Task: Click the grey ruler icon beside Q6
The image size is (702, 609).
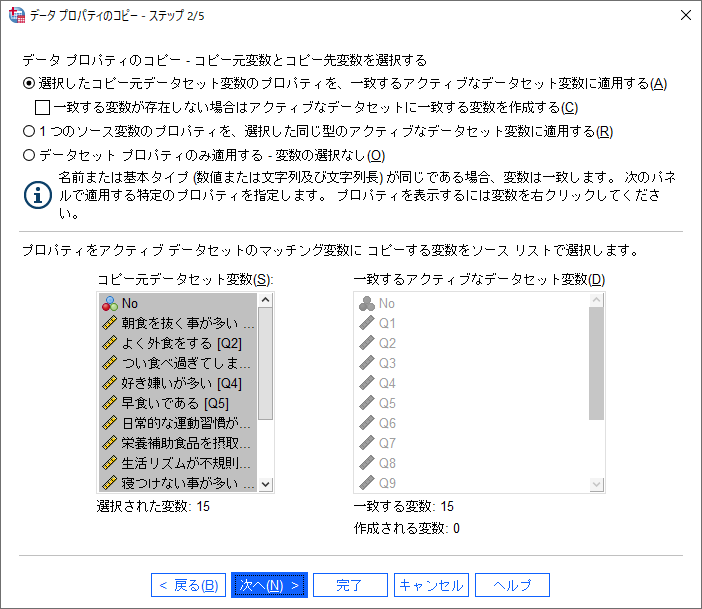Action: [367, 423]
